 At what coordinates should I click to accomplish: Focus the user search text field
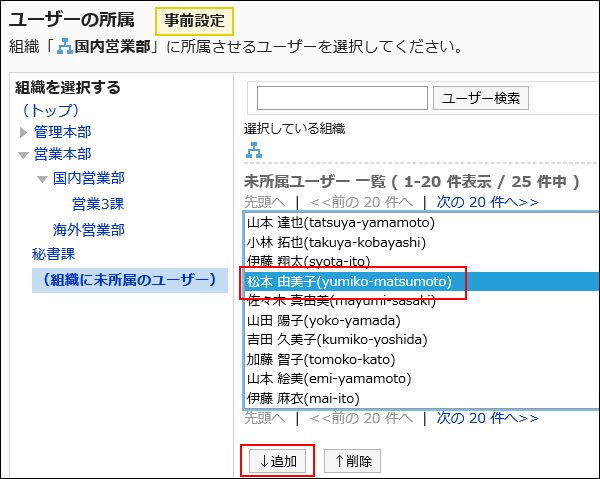point(342,98)
